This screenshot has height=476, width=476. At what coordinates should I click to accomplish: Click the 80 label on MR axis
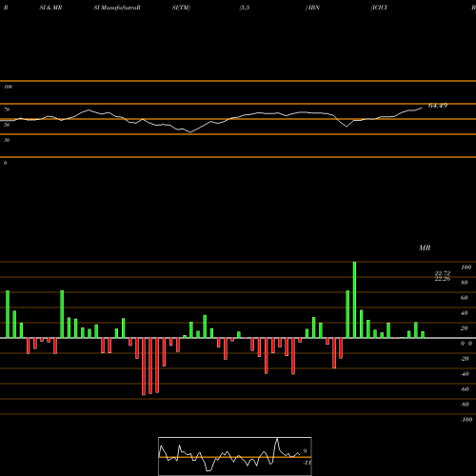click(x=465, y=283)
